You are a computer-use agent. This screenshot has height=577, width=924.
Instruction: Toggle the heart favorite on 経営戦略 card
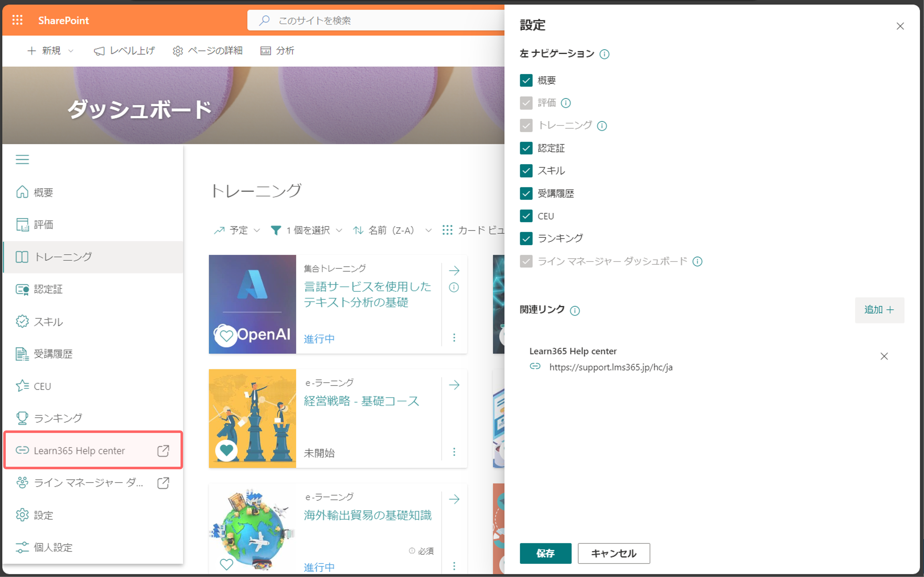click(x=227, y=450)
